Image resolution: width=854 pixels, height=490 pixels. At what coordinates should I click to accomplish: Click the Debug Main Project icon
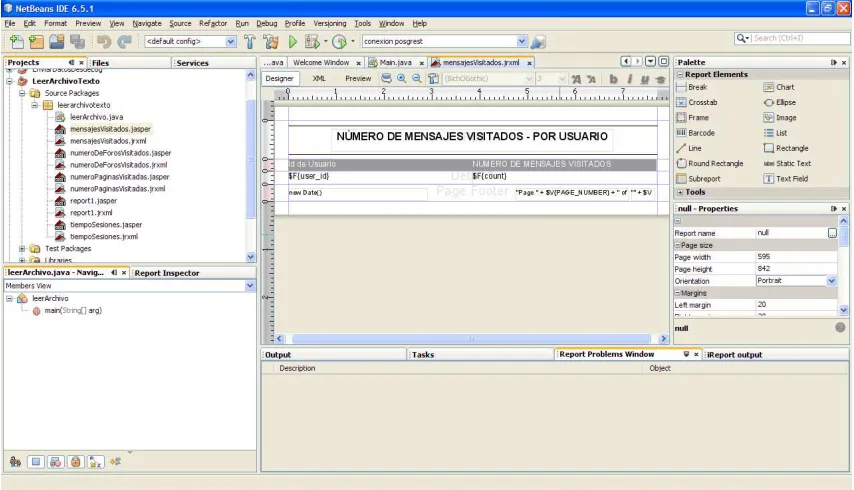(x=312, y=41)
